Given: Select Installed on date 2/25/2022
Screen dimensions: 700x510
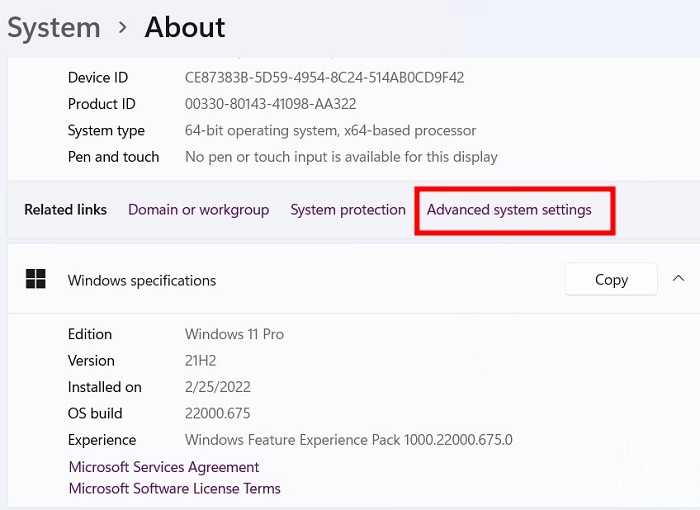Looking at the screenshot, I should (218, 387).
